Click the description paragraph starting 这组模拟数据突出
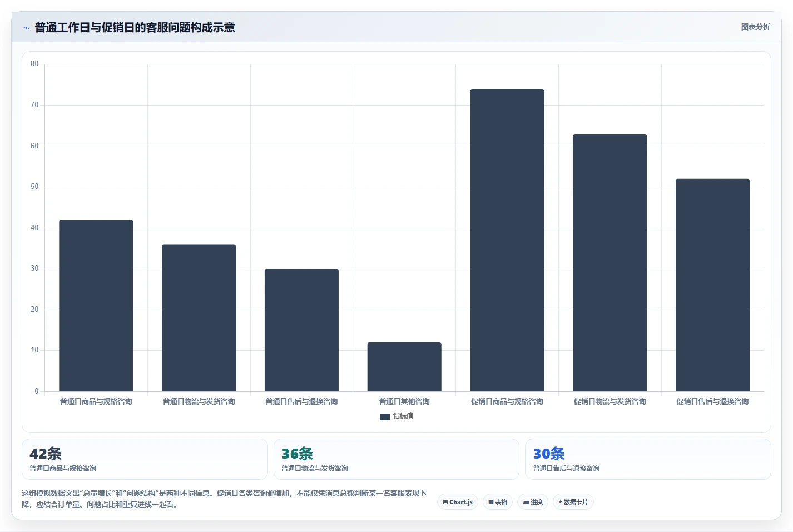The height and width of the screenshot is (532, 793). click(x=225, y=499)
